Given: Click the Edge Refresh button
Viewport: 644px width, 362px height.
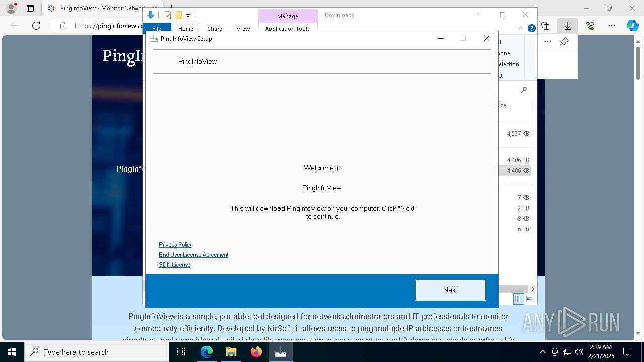Looking at the screenshot, I should [x=36, y=26].
